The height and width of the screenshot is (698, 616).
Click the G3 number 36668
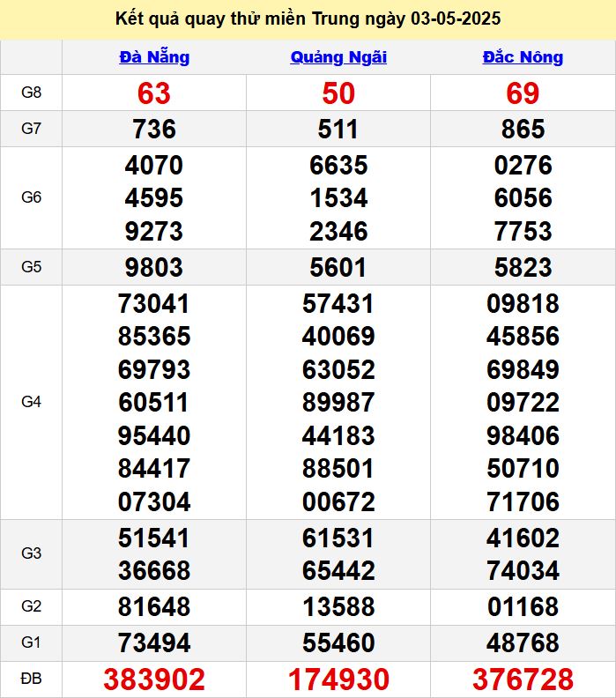(x=154, y=571)
